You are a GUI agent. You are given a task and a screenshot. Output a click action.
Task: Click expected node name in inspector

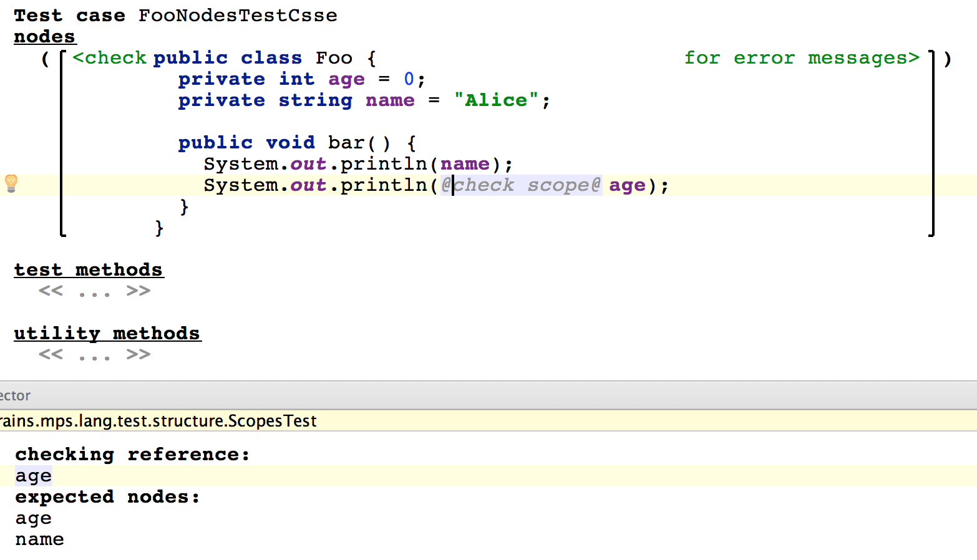[40, 539]
